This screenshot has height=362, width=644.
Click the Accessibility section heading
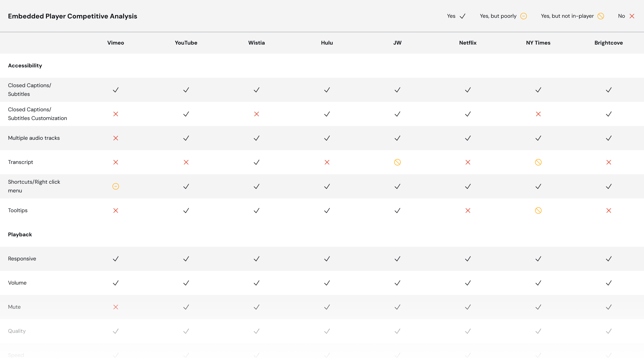25,66
